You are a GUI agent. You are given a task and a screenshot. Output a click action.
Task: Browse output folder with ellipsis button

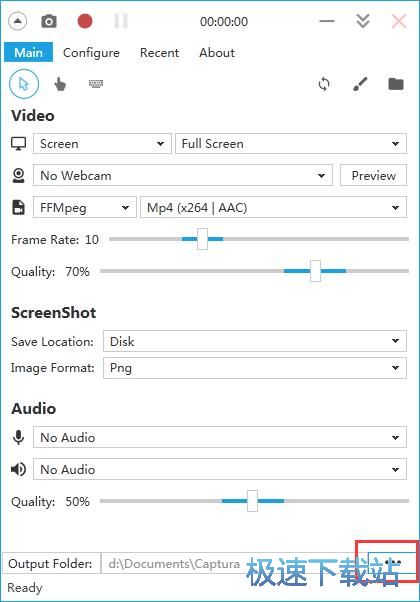[392, 563]
